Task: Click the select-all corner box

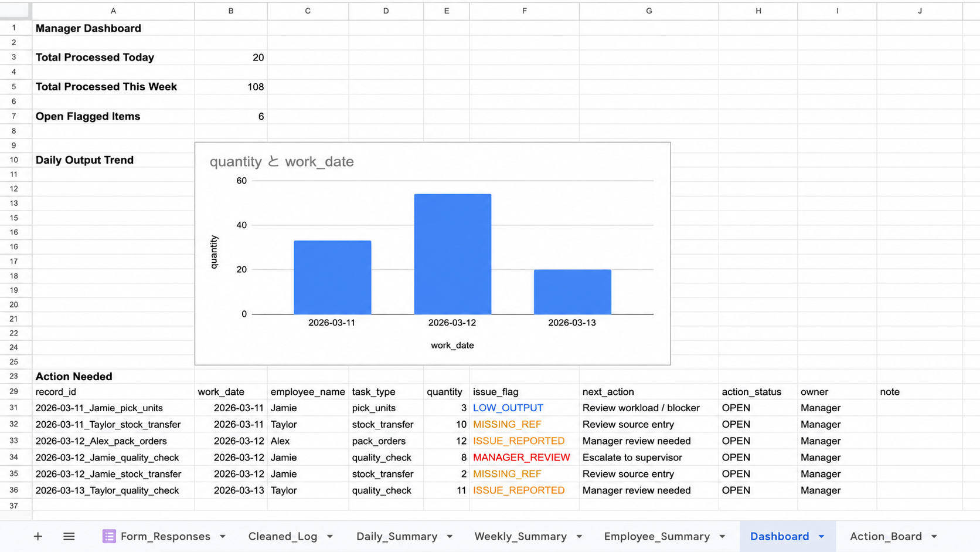Action: coord(15,11)
